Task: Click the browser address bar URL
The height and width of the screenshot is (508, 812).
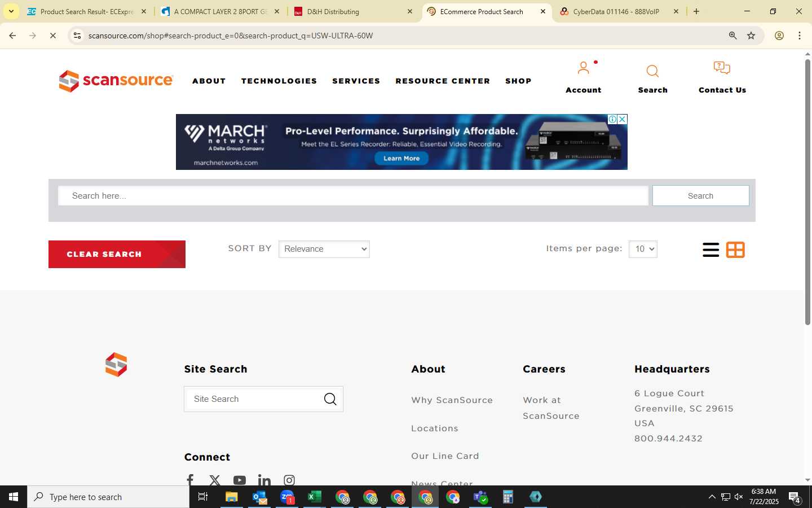Action: tap(231, 36)
